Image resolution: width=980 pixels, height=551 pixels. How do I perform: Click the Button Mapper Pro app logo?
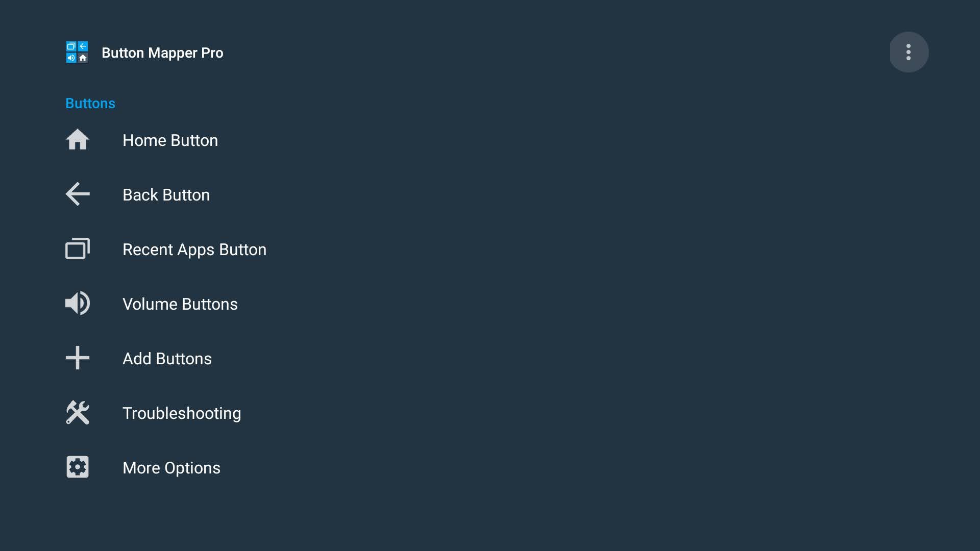click(x=77, y=52)
